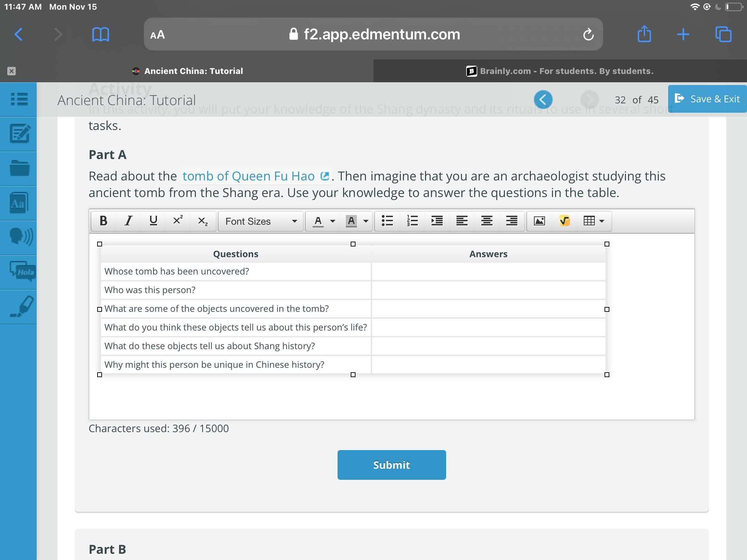Expand the text color dropdown arrow
This screenshot has width=747, height=560.
pyautogui.click(x=332, y=221)
